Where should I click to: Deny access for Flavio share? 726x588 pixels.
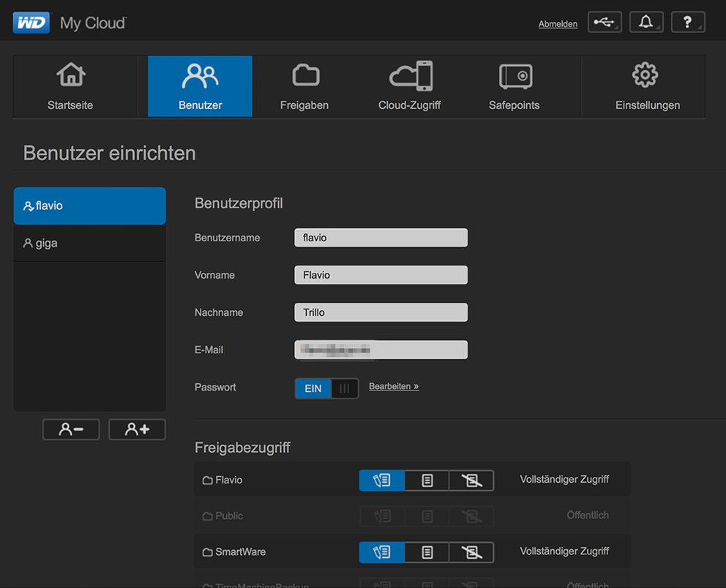(x=471, y=480)
